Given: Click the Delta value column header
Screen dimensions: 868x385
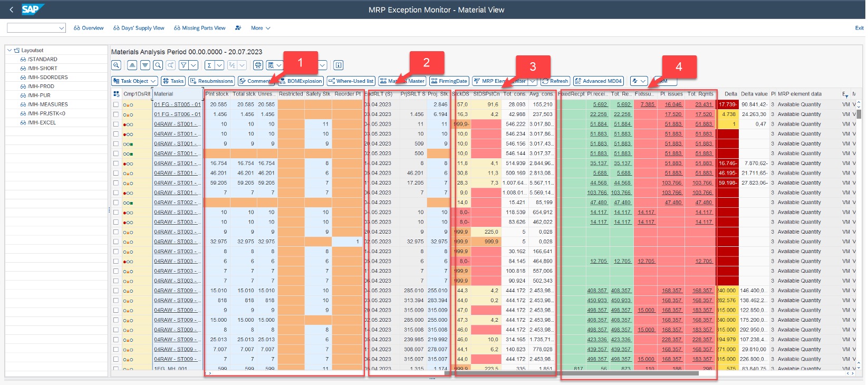Looking at the screenshot, I should pyautogui.click(x=754, y=94).
